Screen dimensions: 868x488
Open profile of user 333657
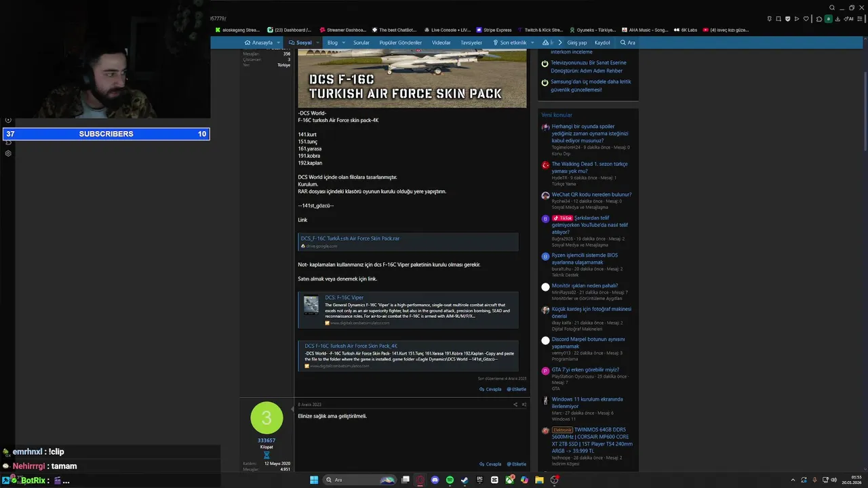click(267, 441)
